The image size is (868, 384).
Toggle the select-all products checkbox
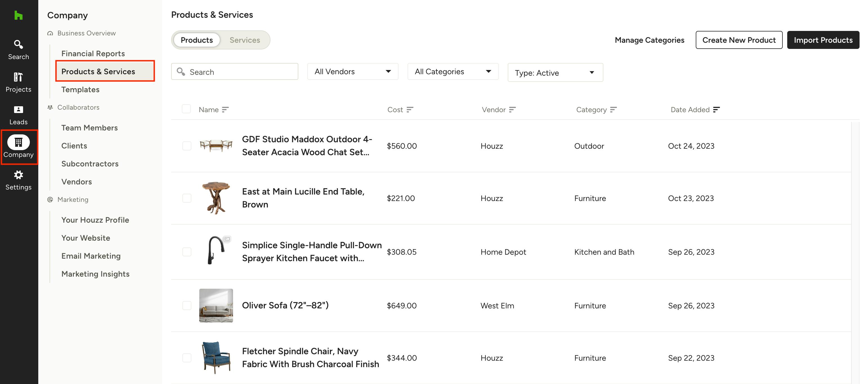pyautogui.click(x=186, y=109)
